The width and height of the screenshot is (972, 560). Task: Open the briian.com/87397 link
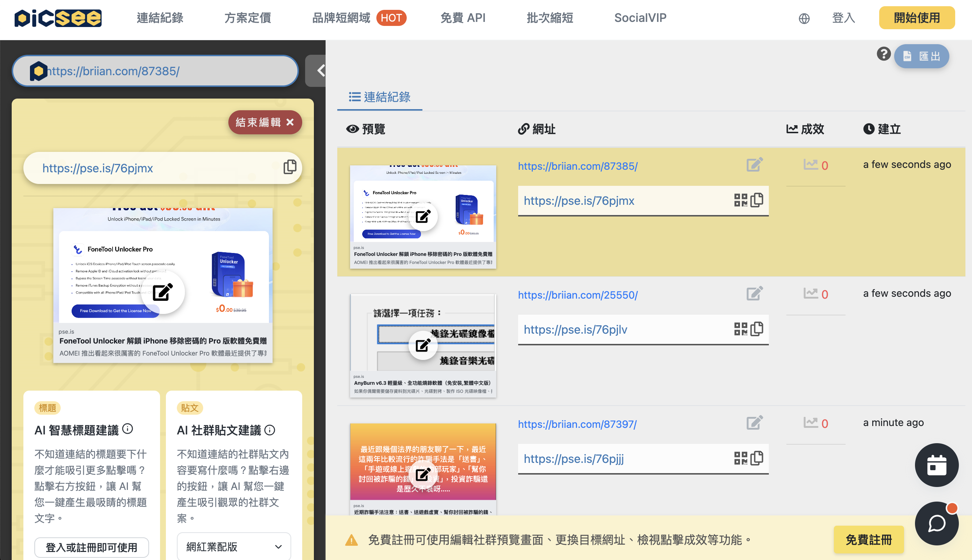577,424
